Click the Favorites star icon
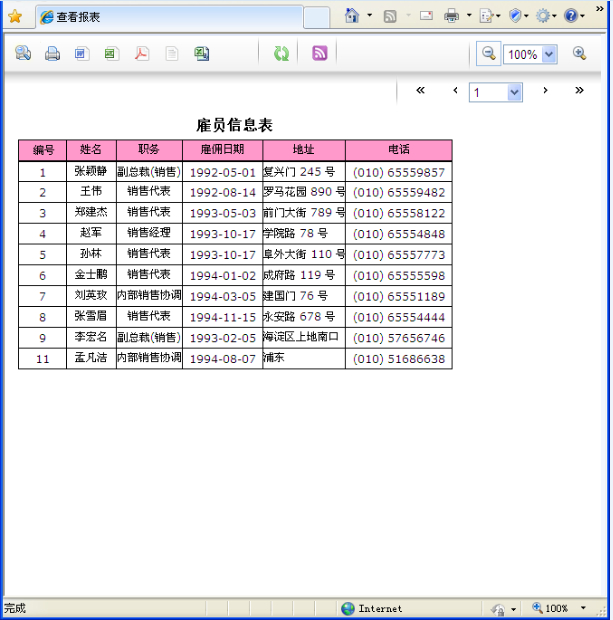Screen dimensions: 613x620 (15, 17)
